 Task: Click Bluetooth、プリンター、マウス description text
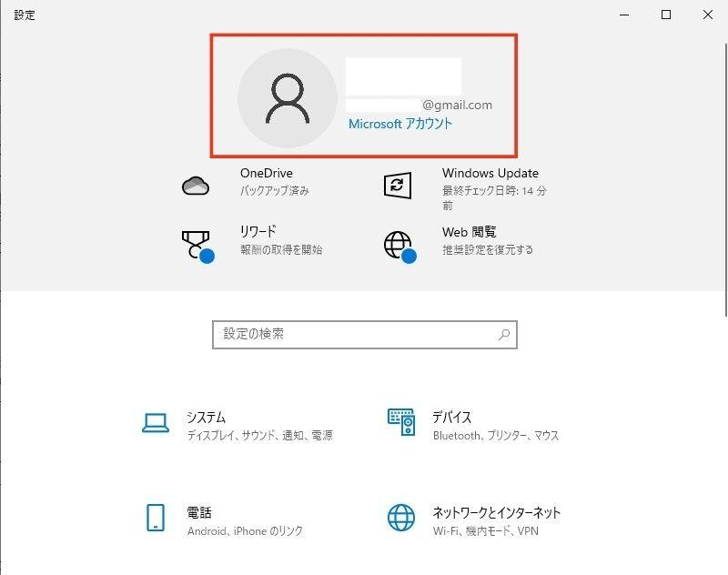[x=498, y=436]
